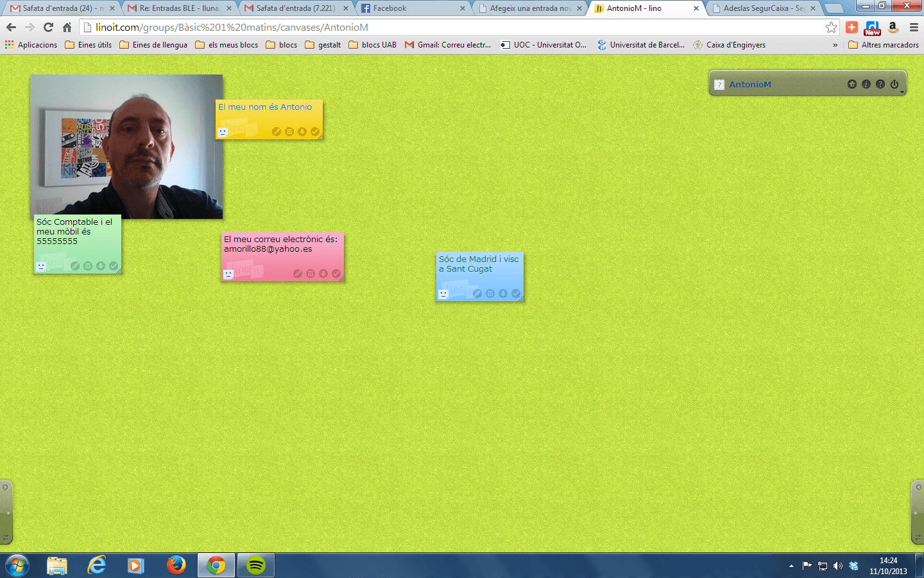
Task: Click the home icon in the AntonioM panel
Action: point(851,84)
